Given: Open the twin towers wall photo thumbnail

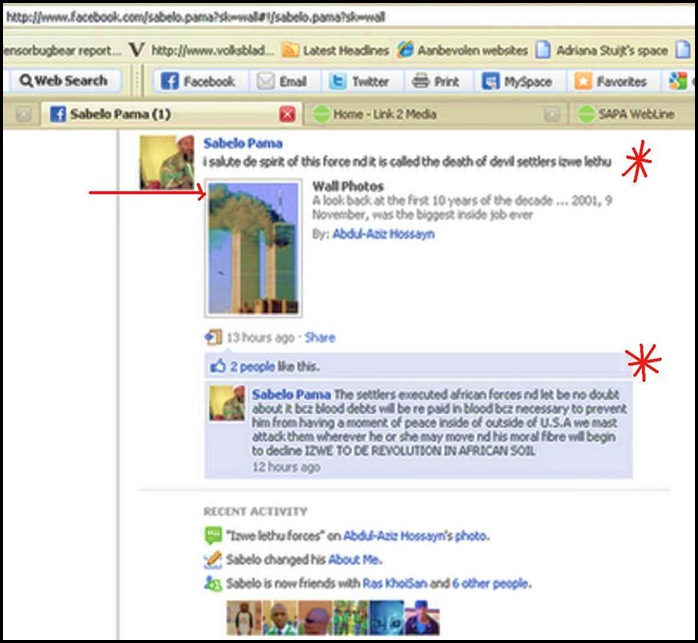Looking at the screenshot, I should pyautogui.click(x=253, y=248).
